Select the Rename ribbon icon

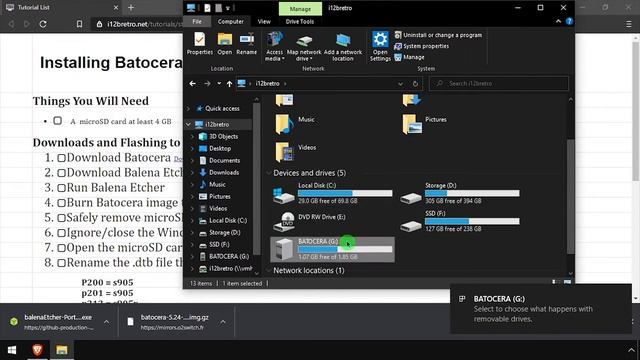point(247,44)
